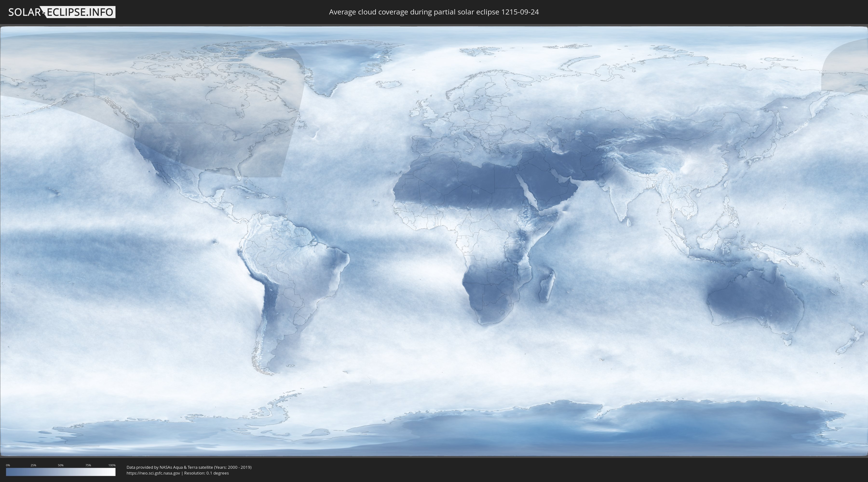Viewport: 868px width, 482px height.
Task: Click the '25%' legend label
Action: (x=33, y=465)
